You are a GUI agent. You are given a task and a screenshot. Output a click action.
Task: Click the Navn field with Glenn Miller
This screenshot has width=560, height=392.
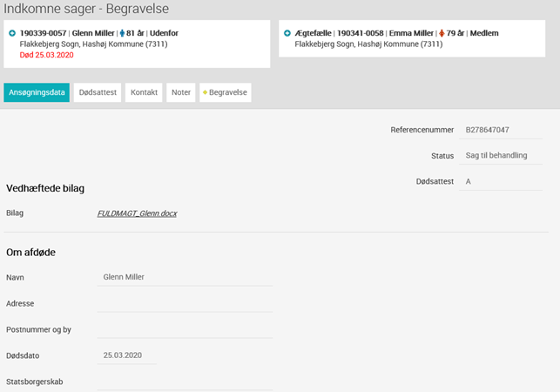click(185, 277)
